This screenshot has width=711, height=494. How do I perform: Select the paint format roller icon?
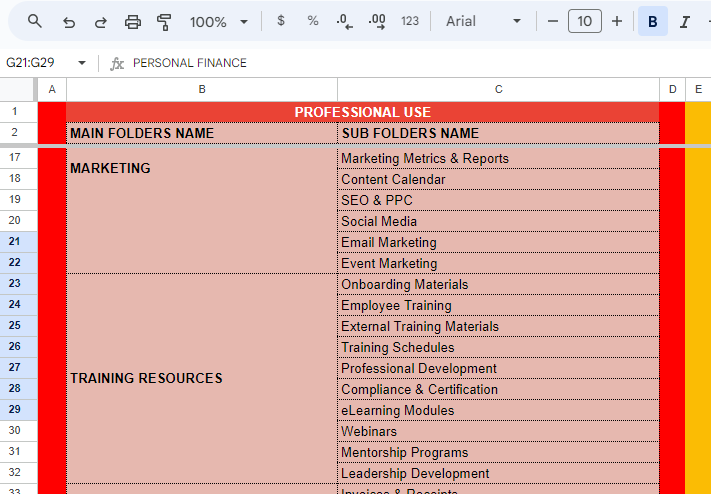click(164, 22)
